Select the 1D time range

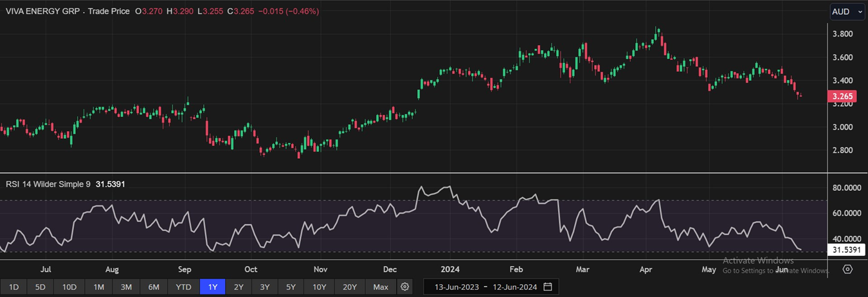tap(14, 287)
